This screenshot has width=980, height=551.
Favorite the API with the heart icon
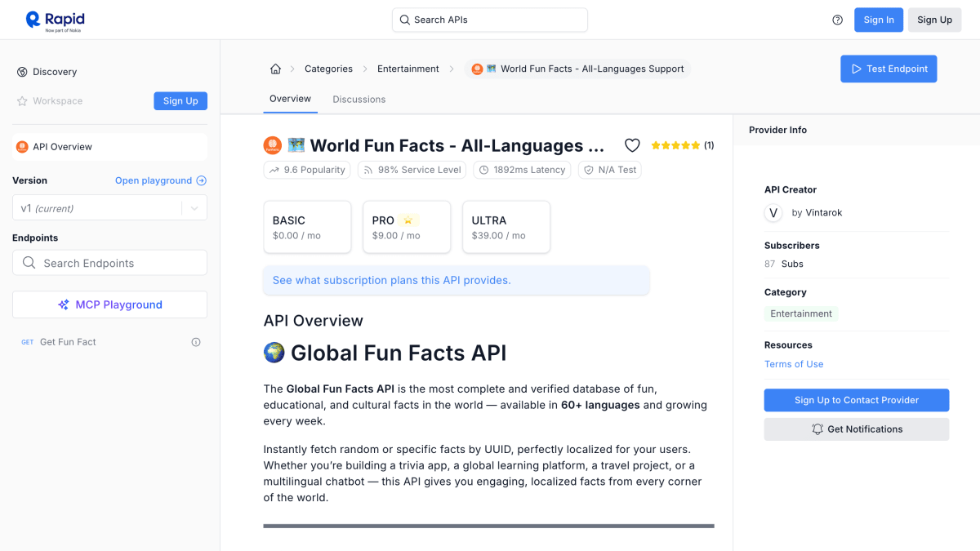(x=632, y=145)
